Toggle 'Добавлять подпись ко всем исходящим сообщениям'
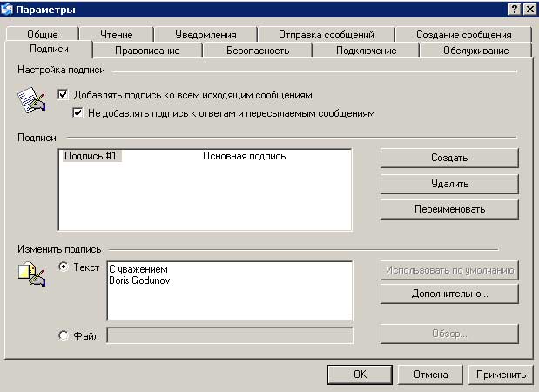 63,94
